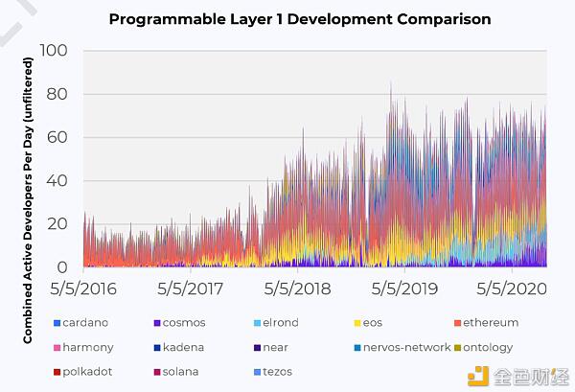Select the ontology legend label
This screenshot has width=575, height=392.
[x=488, y=347]
